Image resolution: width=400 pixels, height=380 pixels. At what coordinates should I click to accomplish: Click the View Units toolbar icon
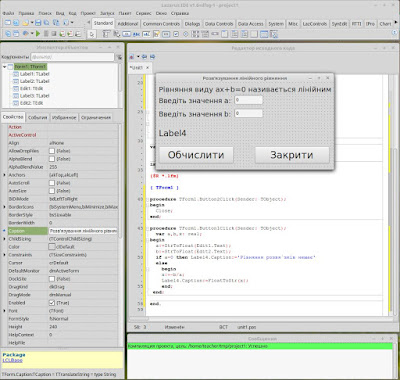click(7, 34)
